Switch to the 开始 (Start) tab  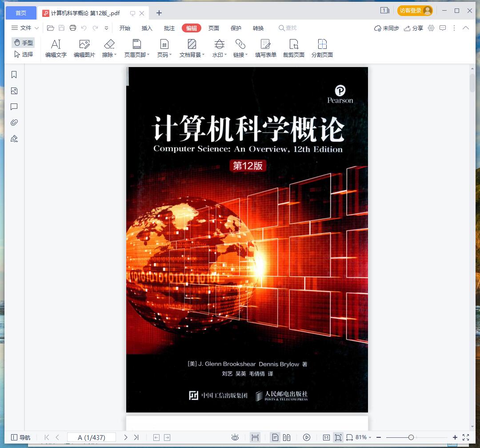[x=124, y=28]
